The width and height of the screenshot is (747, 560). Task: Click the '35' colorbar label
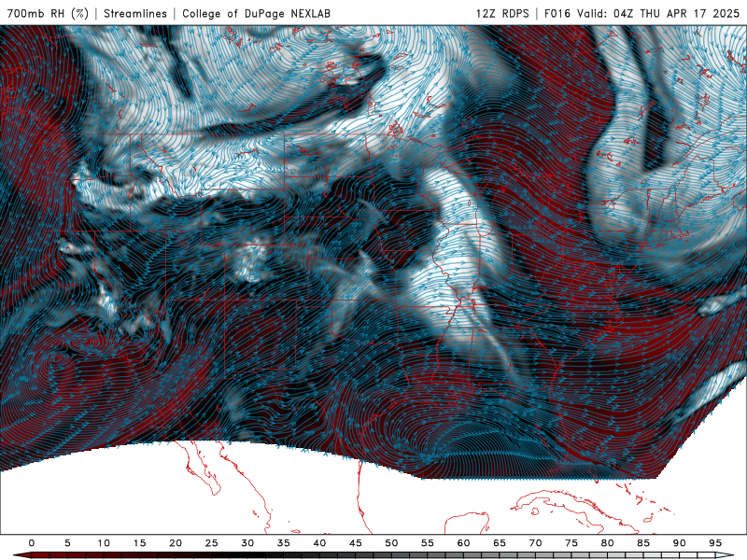[x=284, y=543]
